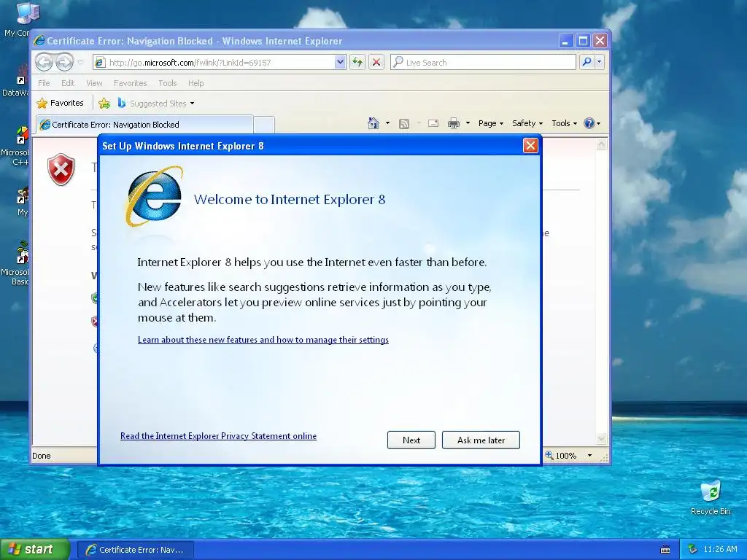Click the Done status bar text
The height and width of the screenshot is (560, 747).
pos(42,456)
